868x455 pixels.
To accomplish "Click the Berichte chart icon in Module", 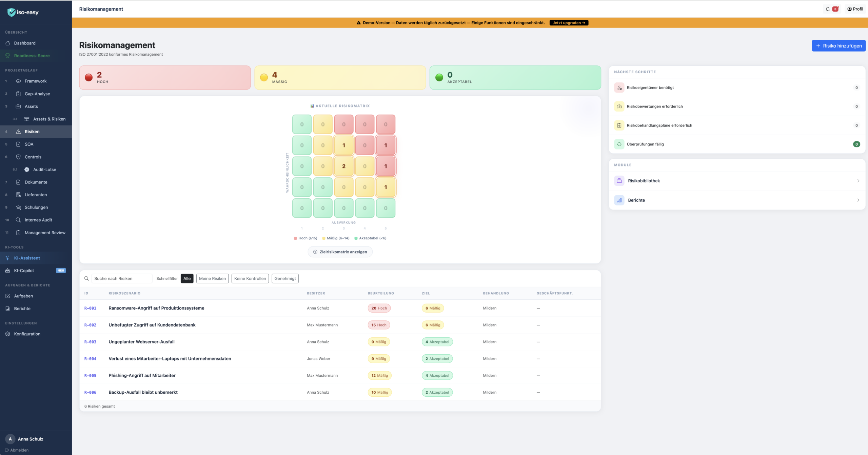I will [x=619, y=200].
